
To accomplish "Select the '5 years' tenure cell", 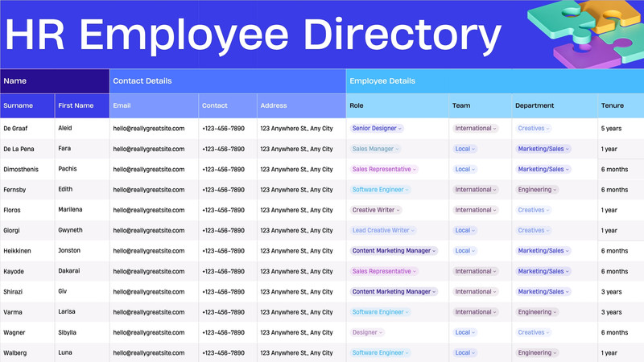I will tap(621, 129).
